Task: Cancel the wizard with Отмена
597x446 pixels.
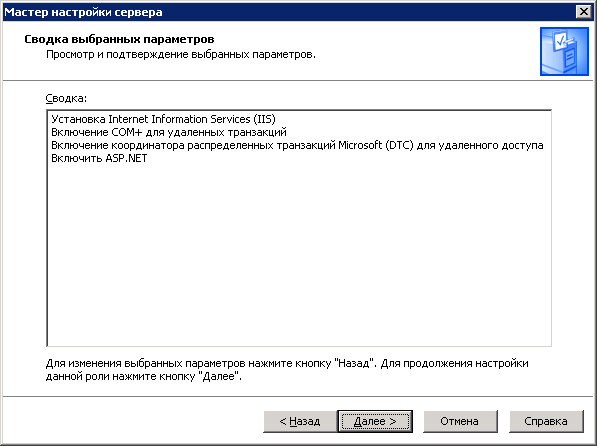Action: 460,421
